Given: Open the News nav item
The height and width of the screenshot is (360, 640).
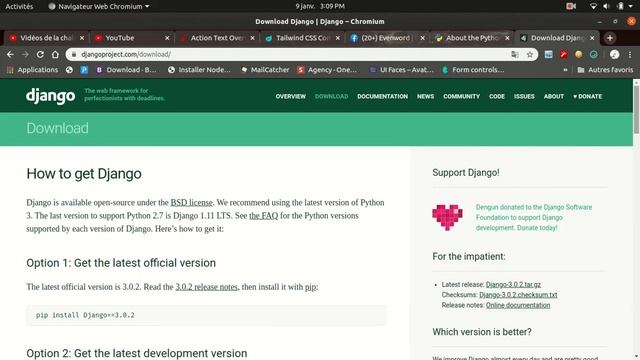Looking at the screenshot, I should pos(425,96).
